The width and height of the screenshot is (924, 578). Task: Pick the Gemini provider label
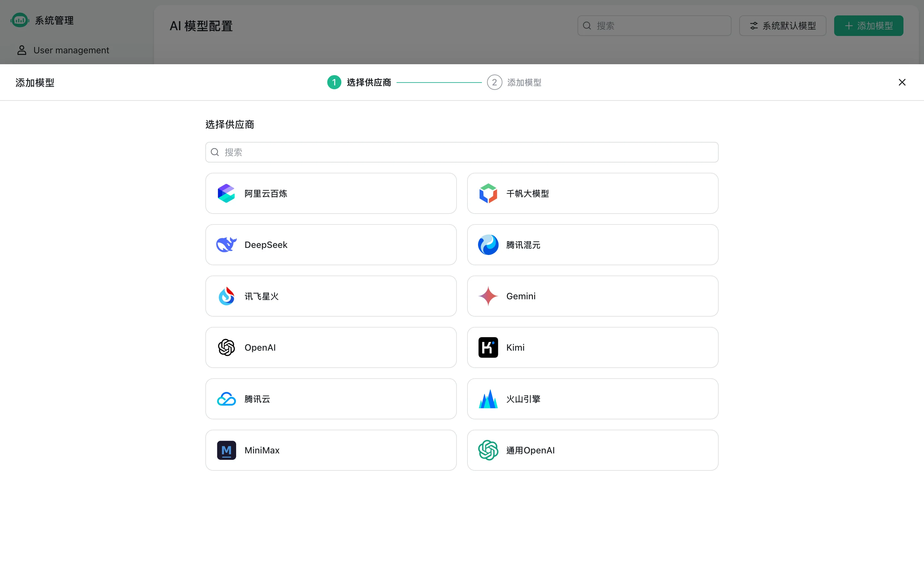(x=521, y=296)
